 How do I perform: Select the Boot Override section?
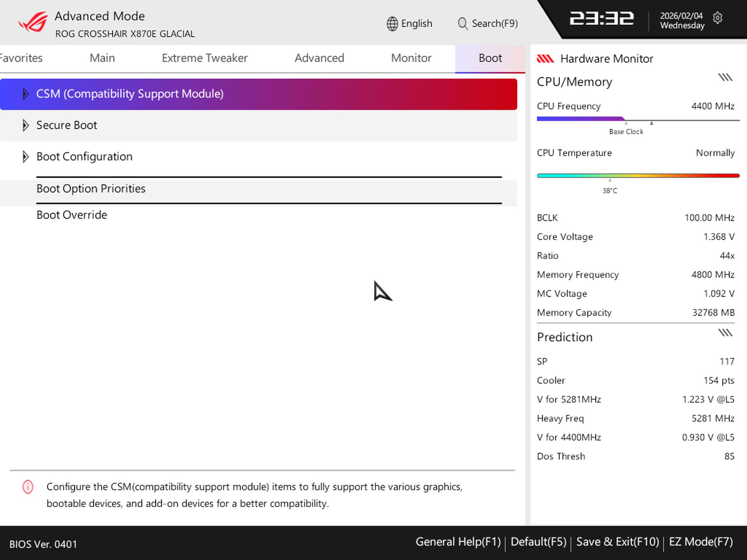pos(72,214)
